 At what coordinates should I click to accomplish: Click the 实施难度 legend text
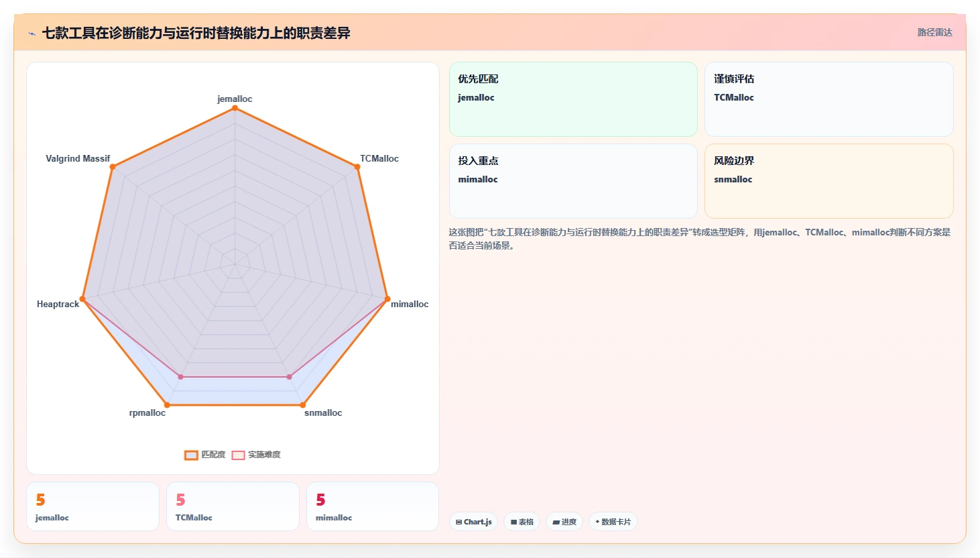[264, 455]
